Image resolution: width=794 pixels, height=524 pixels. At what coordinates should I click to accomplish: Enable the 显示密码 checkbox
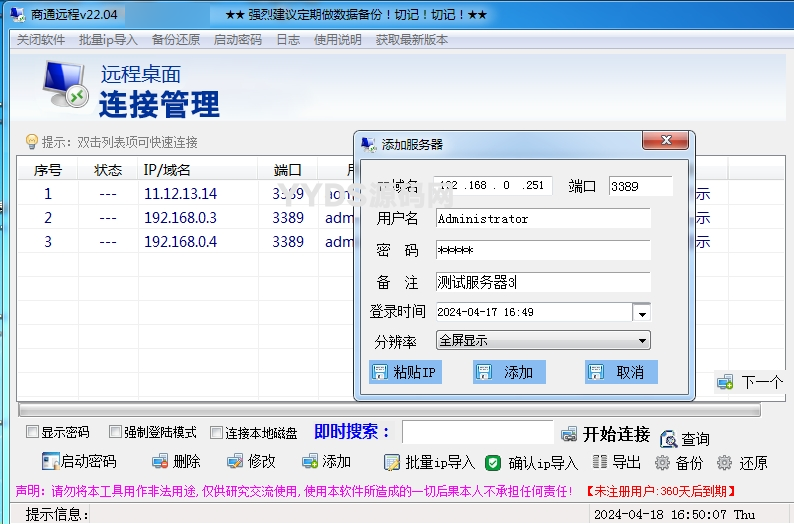33,433
